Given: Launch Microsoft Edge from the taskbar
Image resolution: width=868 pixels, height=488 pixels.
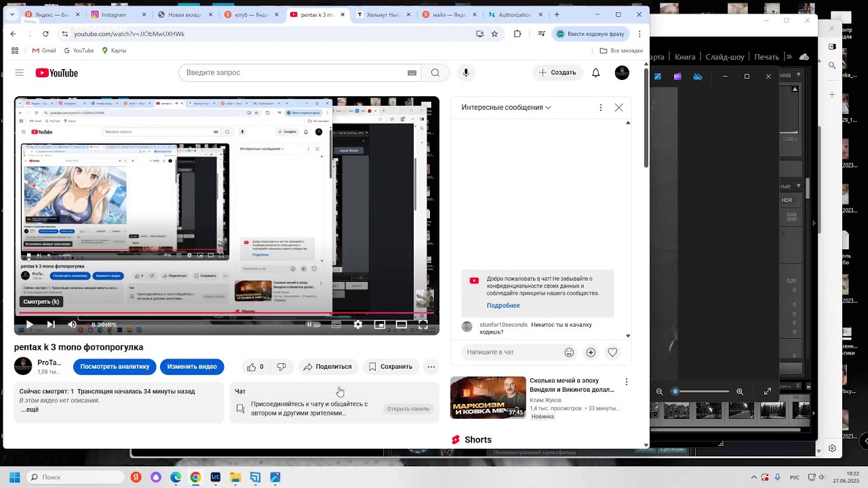Looking at the screenshot, I should [176, 477].
